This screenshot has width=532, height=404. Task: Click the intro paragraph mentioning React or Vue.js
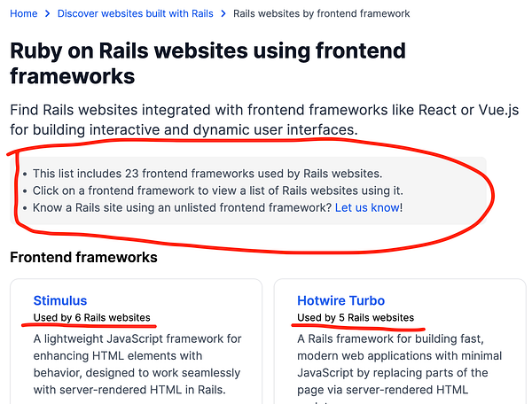click(264, 120)
